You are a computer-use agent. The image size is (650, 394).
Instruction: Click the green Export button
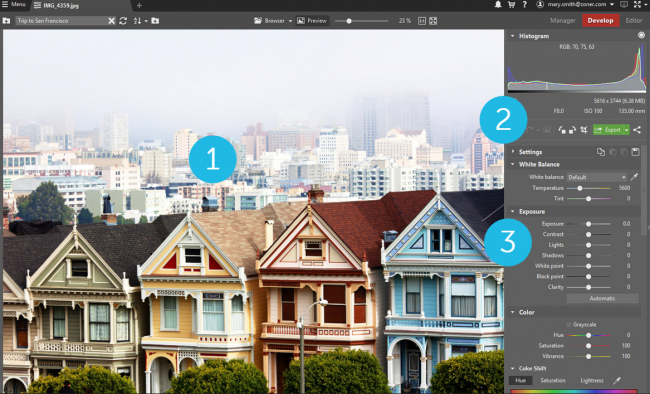pyautogui.click(x=607, y=130)
